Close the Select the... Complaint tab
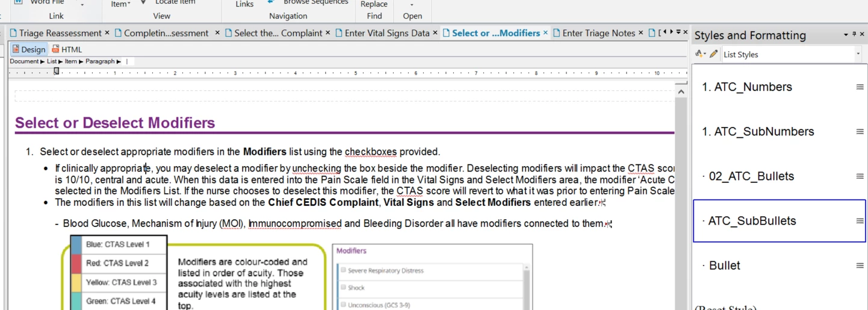The height and width of the screenshot is (310, 868). coord(328,33)
